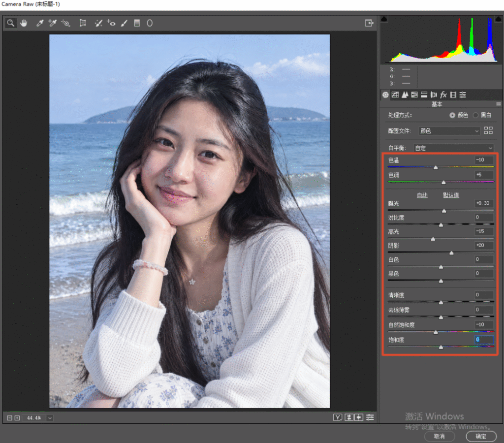Click the 饱和度 value input field
This screenshot has height=443, width=504.
click(484, 340)
